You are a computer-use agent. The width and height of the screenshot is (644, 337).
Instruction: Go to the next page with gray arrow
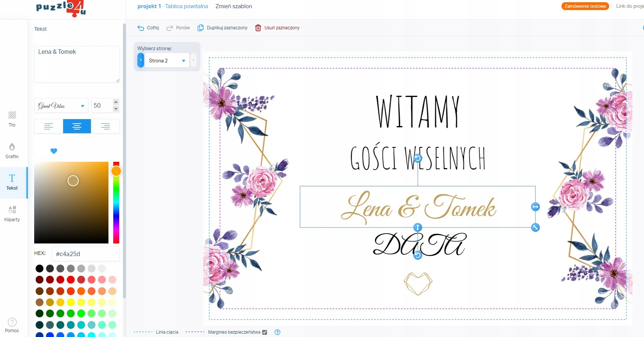[193, 60]
